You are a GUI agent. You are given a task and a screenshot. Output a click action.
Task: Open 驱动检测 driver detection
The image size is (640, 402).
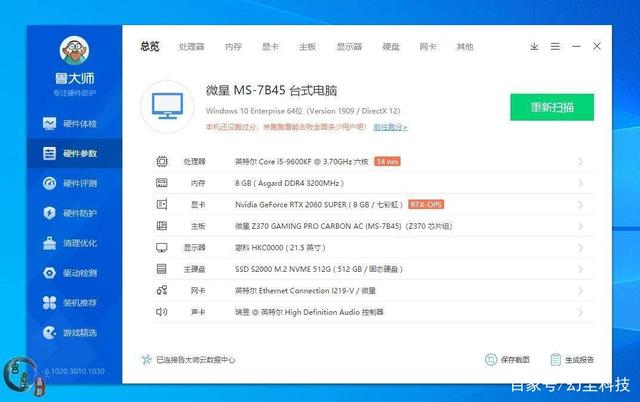(x=69, y=273)
